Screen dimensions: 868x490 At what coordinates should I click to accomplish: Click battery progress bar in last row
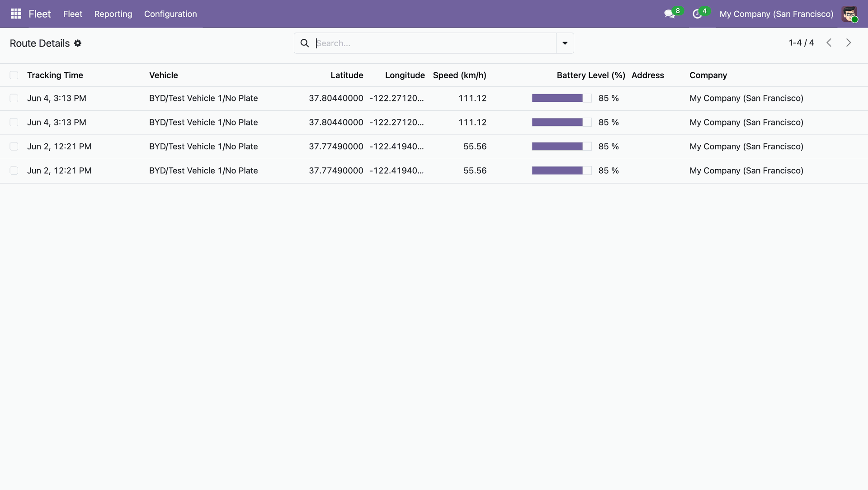click(x=561, y=171)
